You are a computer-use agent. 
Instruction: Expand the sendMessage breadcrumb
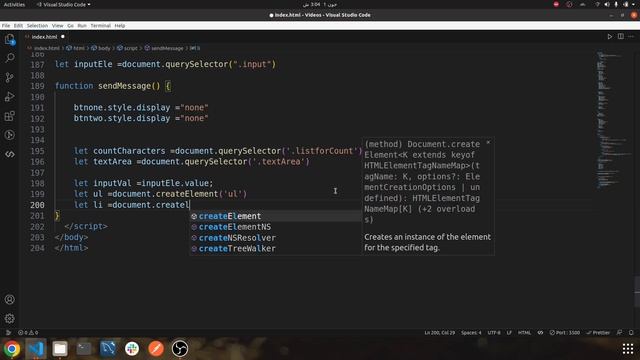tap(164, 48)
